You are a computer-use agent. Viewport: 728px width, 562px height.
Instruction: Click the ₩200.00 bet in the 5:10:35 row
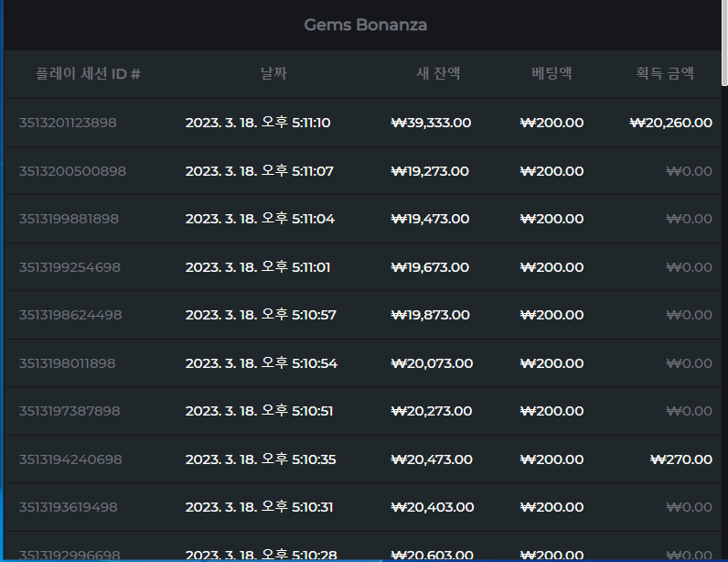(x=552, y=459)
